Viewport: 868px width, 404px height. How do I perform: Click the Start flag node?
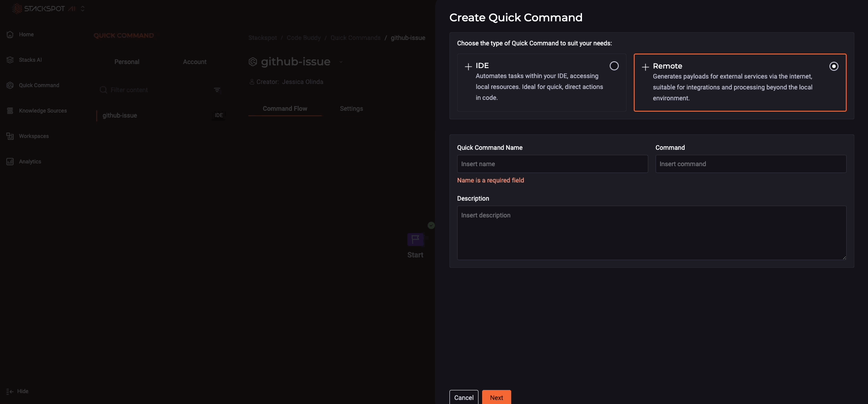click(x=415, y=239)
